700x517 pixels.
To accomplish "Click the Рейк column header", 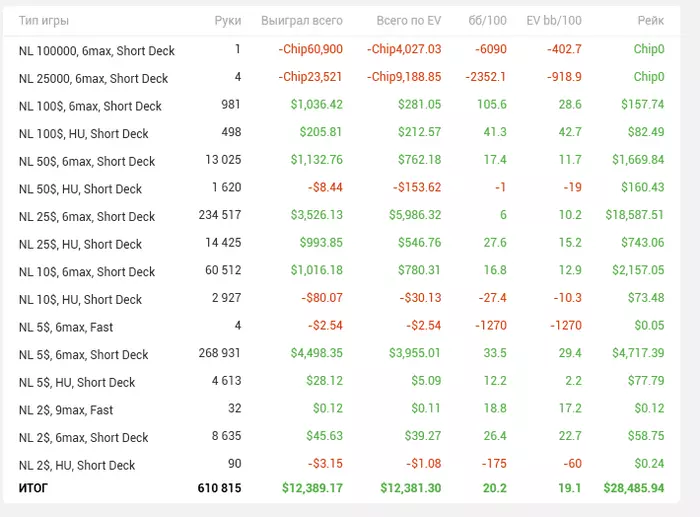I will (x=650, y=21).
